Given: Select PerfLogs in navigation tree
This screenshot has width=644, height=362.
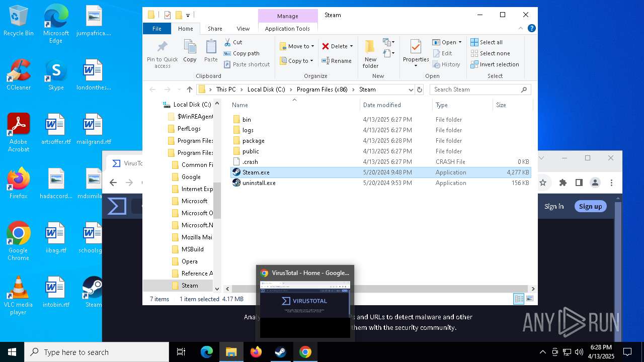Looking at the screenshot, I should tap(189, 129).
